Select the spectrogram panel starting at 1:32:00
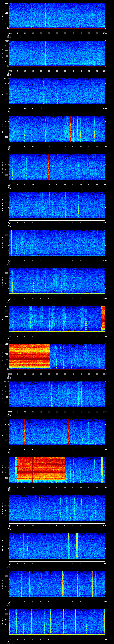Image resolution: width=114 pixels, height=644 pixels. (57, 621)
